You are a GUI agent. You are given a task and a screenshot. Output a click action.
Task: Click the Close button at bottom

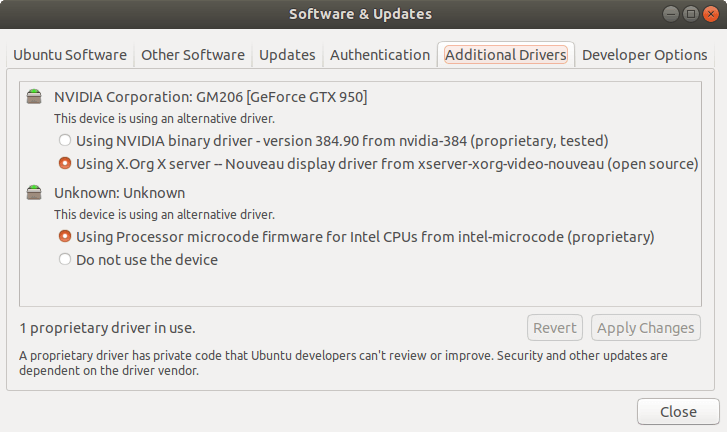pos(678,412)
